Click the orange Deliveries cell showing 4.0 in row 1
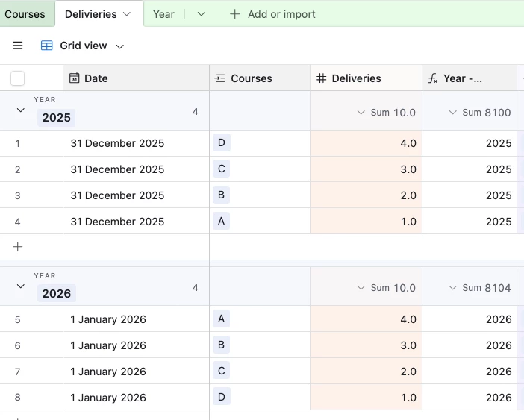This screenshot has height=420, width=524. [x=366, y=143]
